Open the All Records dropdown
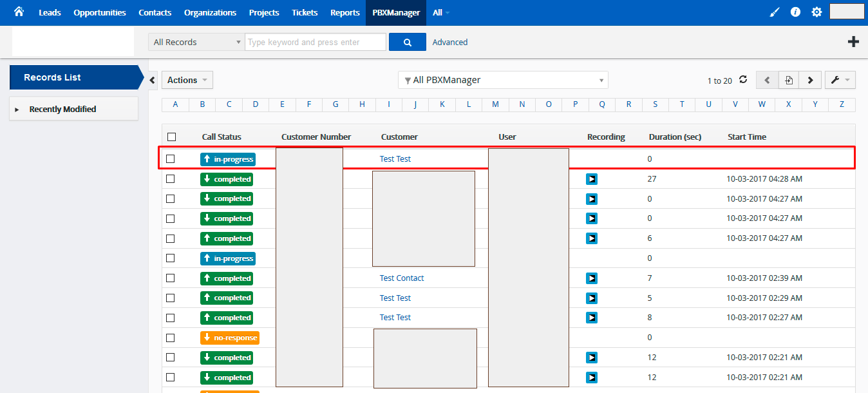The width and height of the screenshot is (868, 393). (196, 41)
